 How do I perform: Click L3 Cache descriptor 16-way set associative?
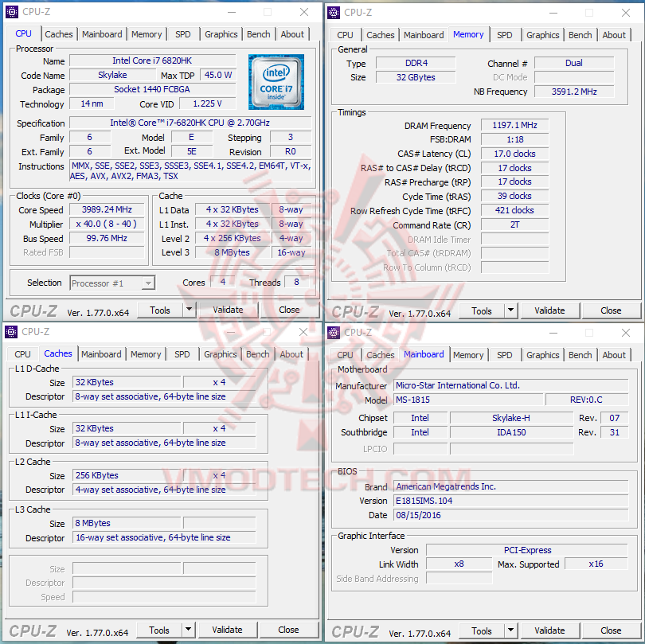coord(164,537)
